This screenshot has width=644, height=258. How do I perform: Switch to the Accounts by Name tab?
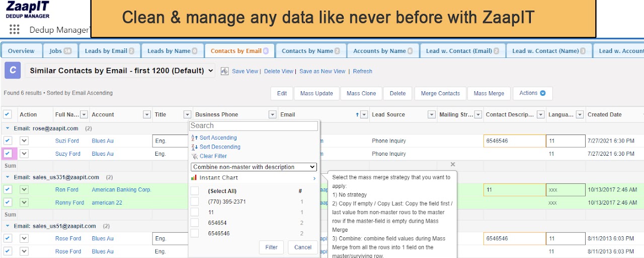382,51
